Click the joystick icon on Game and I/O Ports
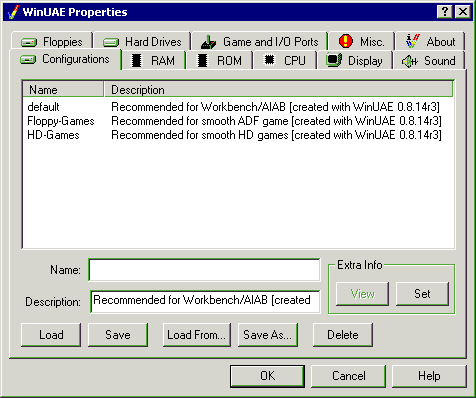Screen dimensions: 476x398 coord(209,42)
